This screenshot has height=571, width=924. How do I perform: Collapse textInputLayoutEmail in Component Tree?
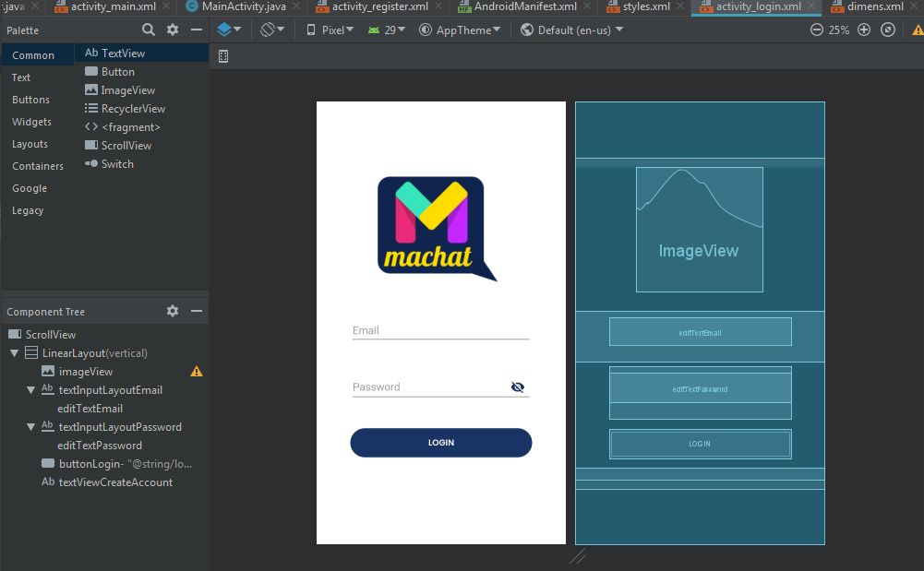coord(30,389)
